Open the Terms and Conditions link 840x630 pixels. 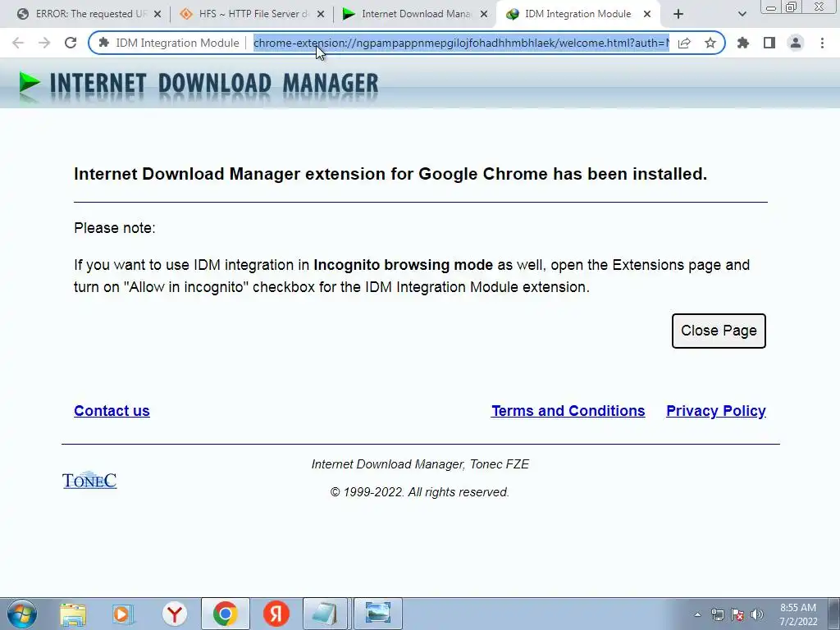coord(568,411)
